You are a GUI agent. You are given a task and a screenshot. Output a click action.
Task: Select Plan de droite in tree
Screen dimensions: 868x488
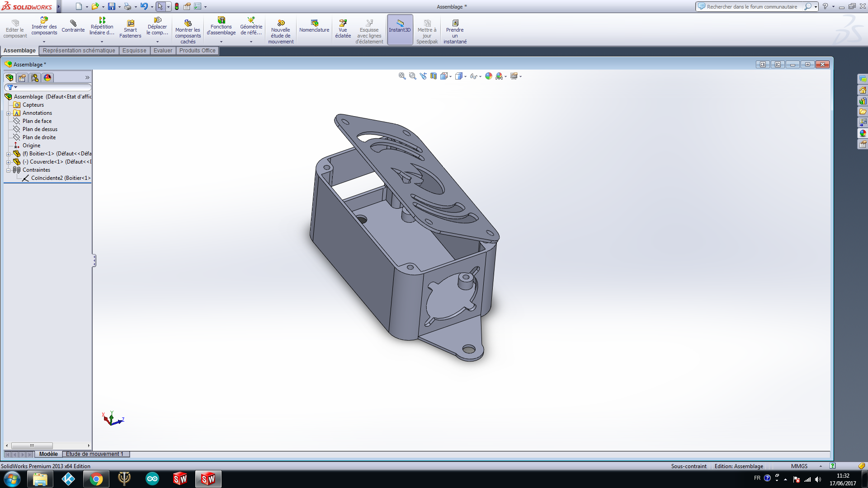pyautogui.click(x=39, y=137)
